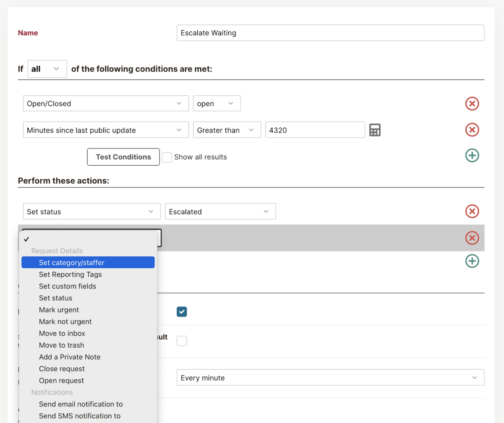Viewport: 504px width, 423px height.
Task: Enable the unchecked checkbox below the blue one
Action: point(182,341)
